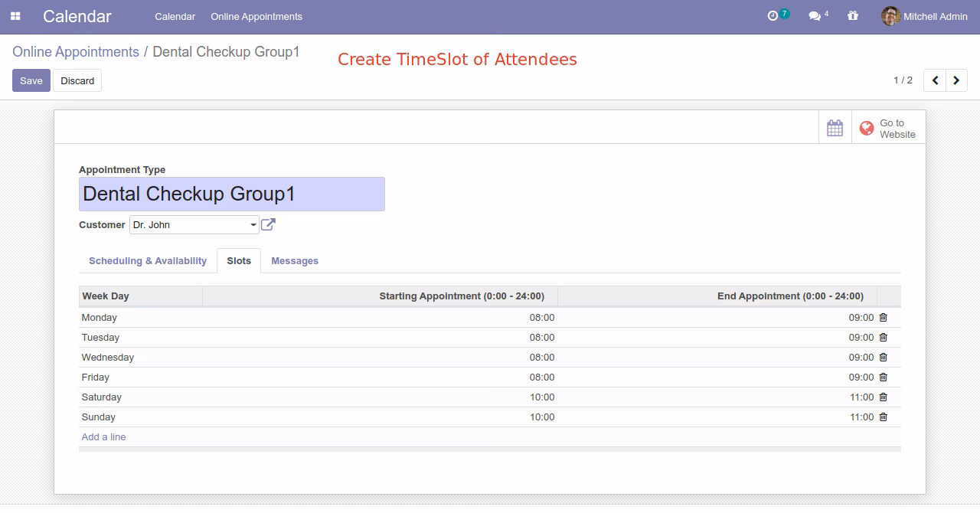This screenshot has height=513, width=980.
Task: Edit the Appointment Type name field
Action: point(232,194)
